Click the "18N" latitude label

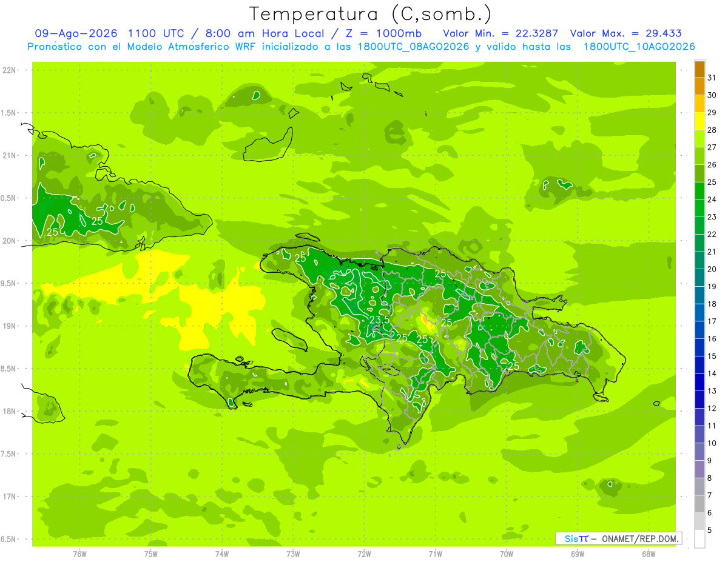(x=9, y=411)
